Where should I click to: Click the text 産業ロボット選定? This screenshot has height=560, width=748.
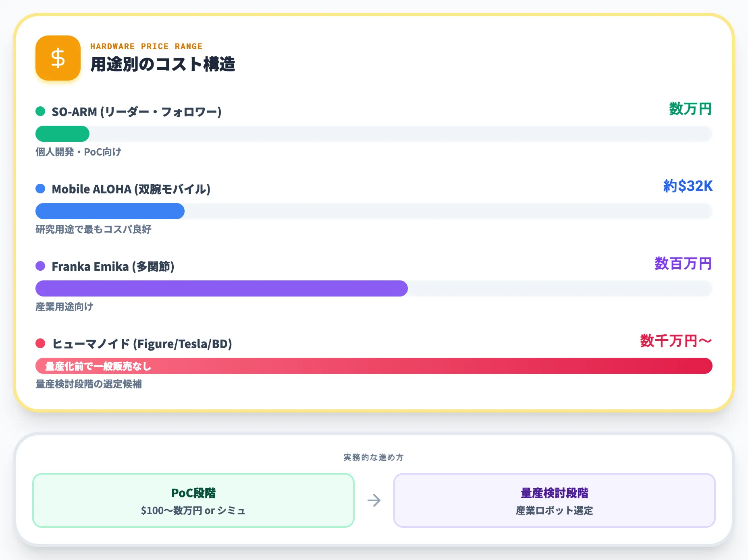[x=555, y=510]
